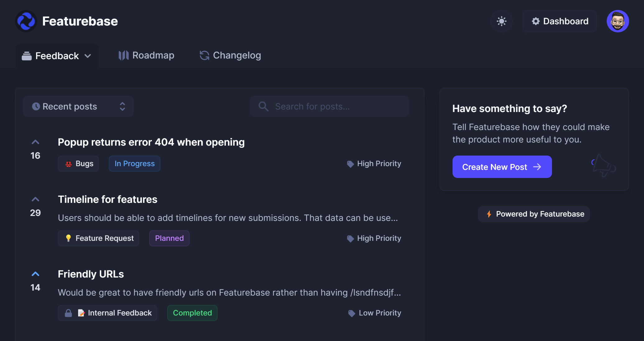Viewport: 644px width, 341px height.
Task: Upvote the Popup returns error 404 post
Action: click(x=35, y=142)
